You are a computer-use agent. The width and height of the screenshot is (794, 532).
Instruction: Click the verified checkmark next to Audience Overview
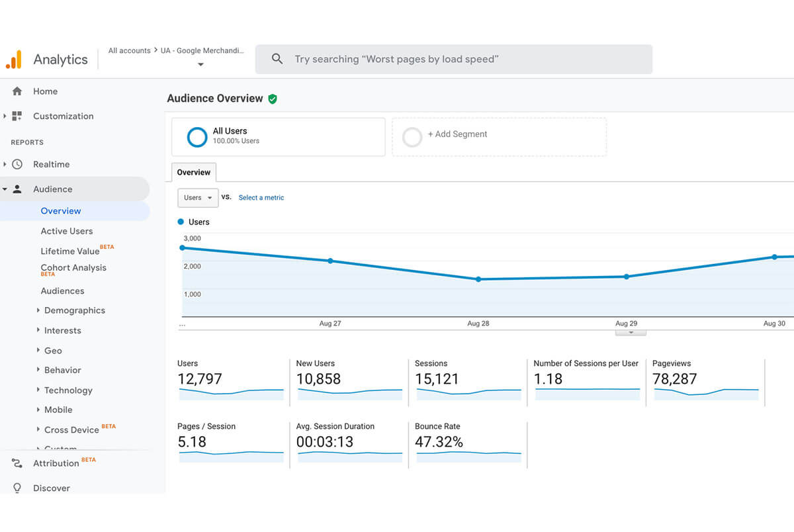click(273, 98)
